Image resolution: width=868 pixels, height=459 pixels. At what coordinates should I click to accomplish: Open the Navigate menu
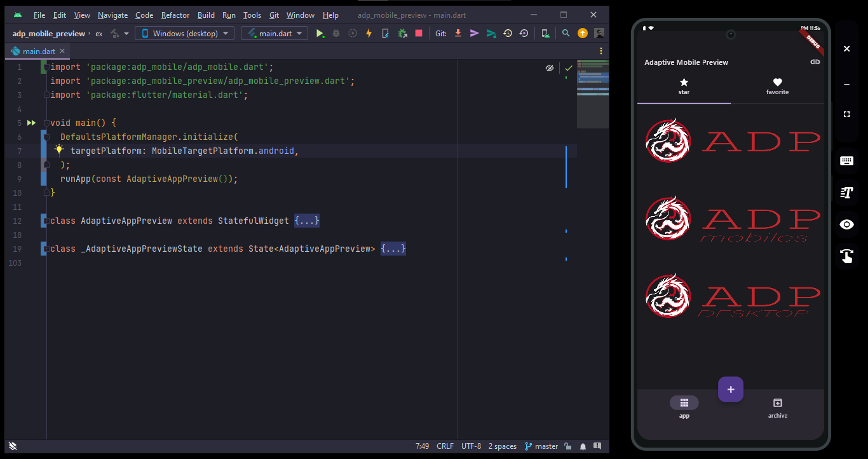112,15
